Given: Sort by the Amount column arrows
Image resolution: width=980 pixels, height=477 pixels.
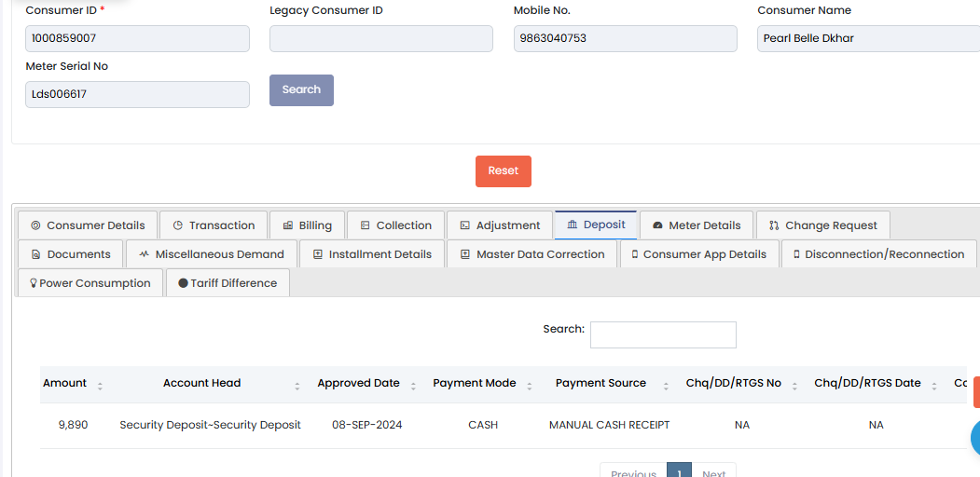Looking at the screenshot, I should pyautogui.click(x=100, y=386).
